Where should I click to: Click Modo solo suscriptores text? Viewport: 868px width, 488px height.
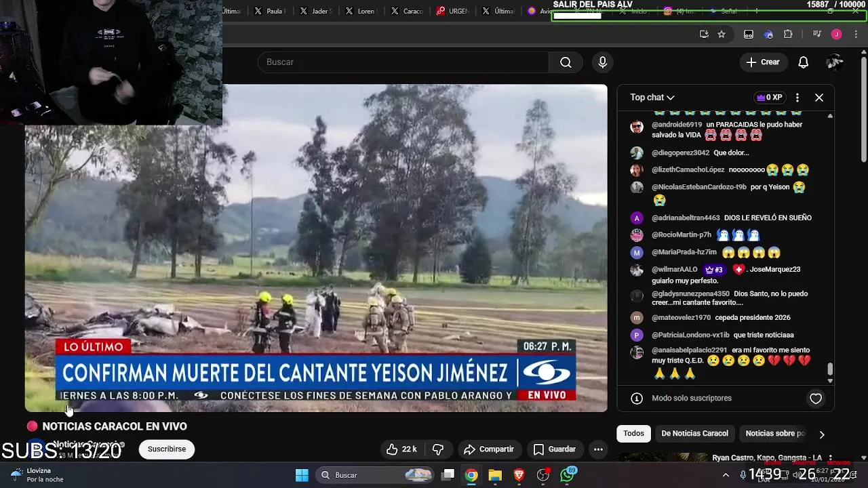(692, 399)
